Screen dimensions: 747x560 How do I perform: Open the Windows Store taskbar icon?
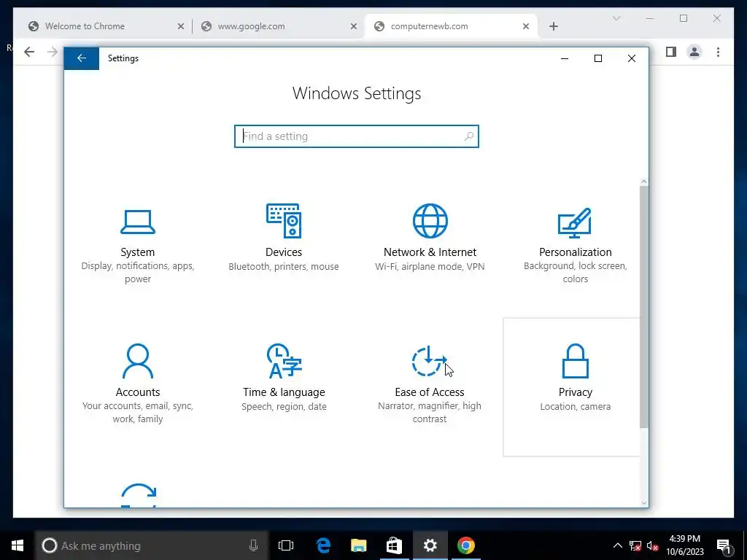(x=394, y=545)
